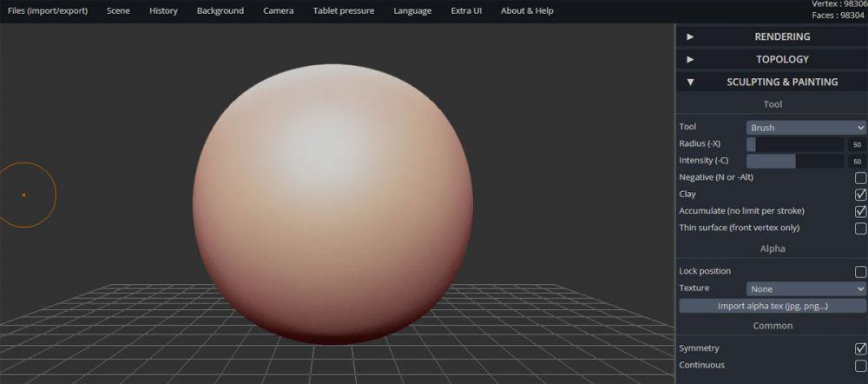Click the Radius value field
868x384 pixels.
857,144
